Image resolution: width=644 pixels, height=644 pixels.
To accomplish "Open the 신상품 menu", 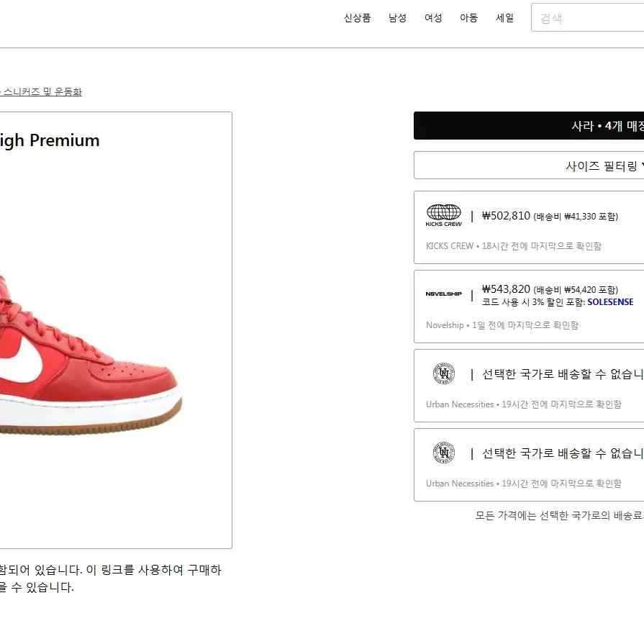I will pyautogui.click(x=357, y=18).
